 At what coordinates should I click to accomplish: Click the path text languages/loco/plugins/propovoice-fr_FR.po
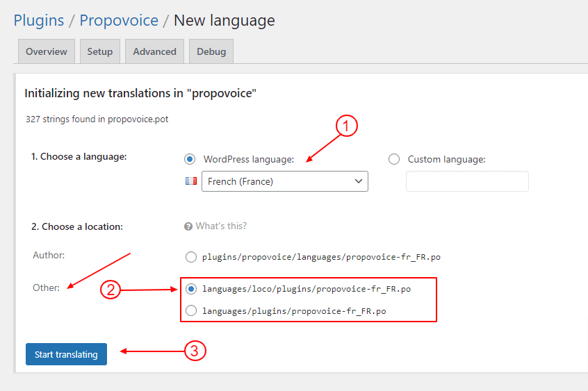pos(307,289)
